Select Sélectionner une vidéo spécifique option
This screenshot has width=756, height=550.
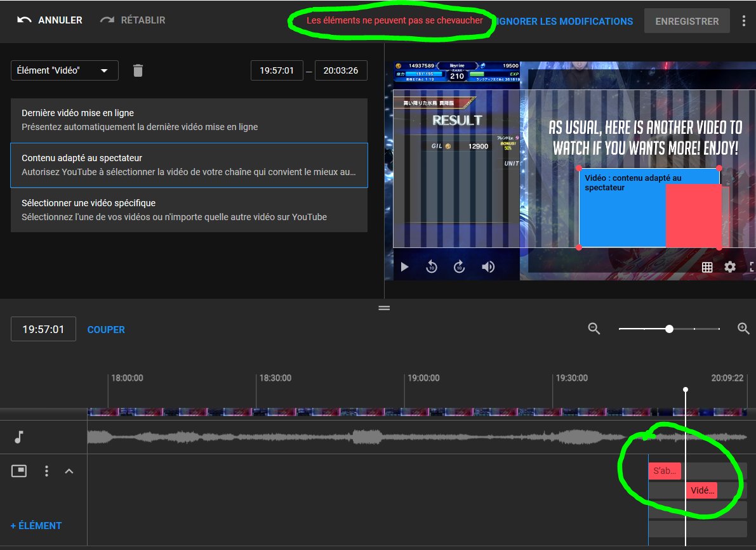tap(189, 210)
